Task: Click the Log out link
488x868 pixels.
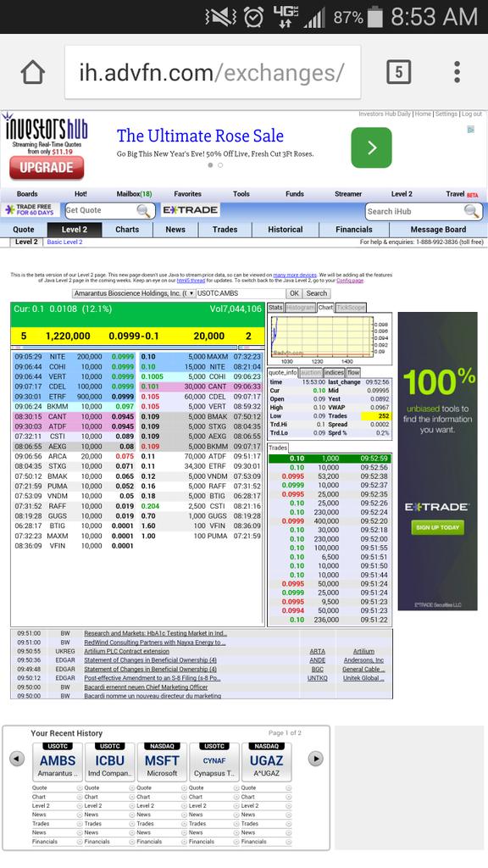Action: (x=472, y=114)
